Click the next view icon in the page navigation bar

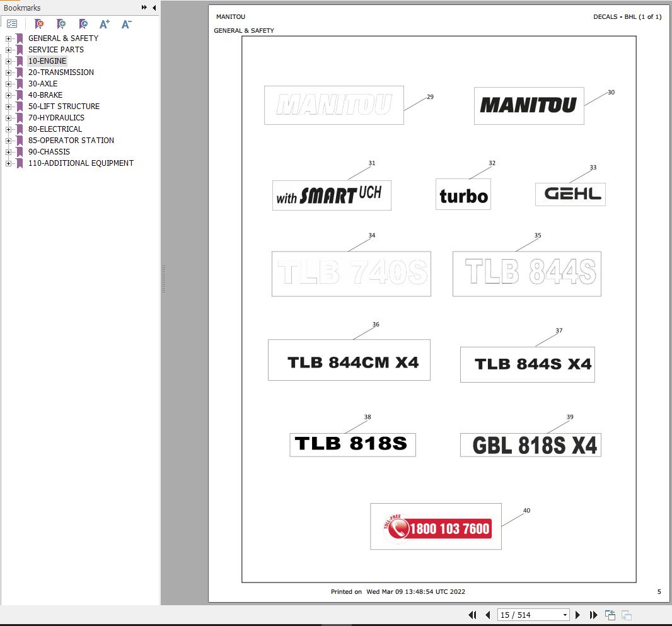[627, 615]
